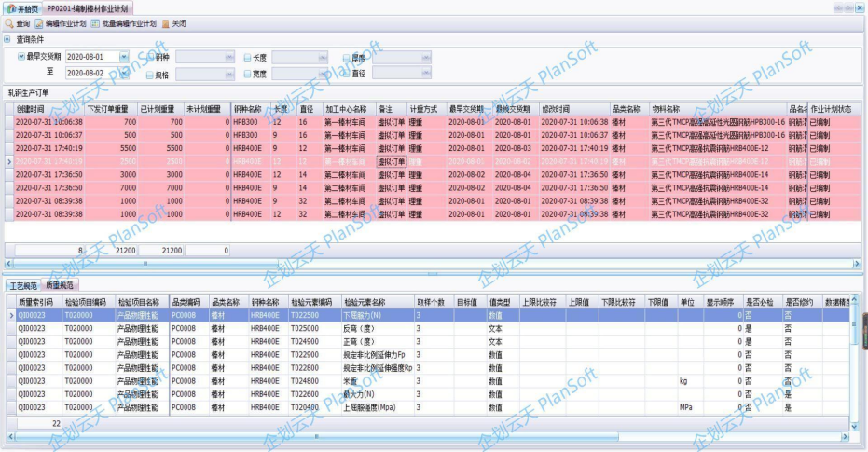Select order row created 2020-07-31 10:06:37
The image size is (868, 452).
[x=433, y=135]
